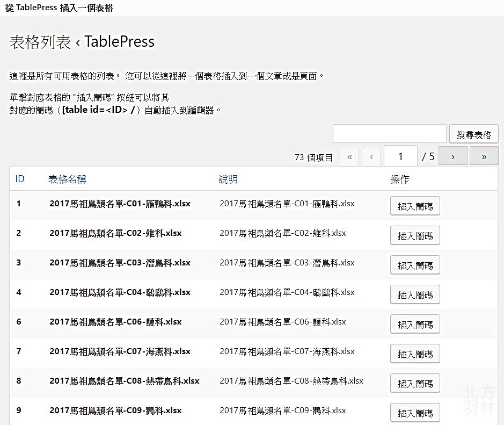Image resolution: width=504 pixels, height=425 pixels.
Task: Select table name 2017馬祖鳥類名單-C06-鸌科.xlsx
Action: coord(115,322)
